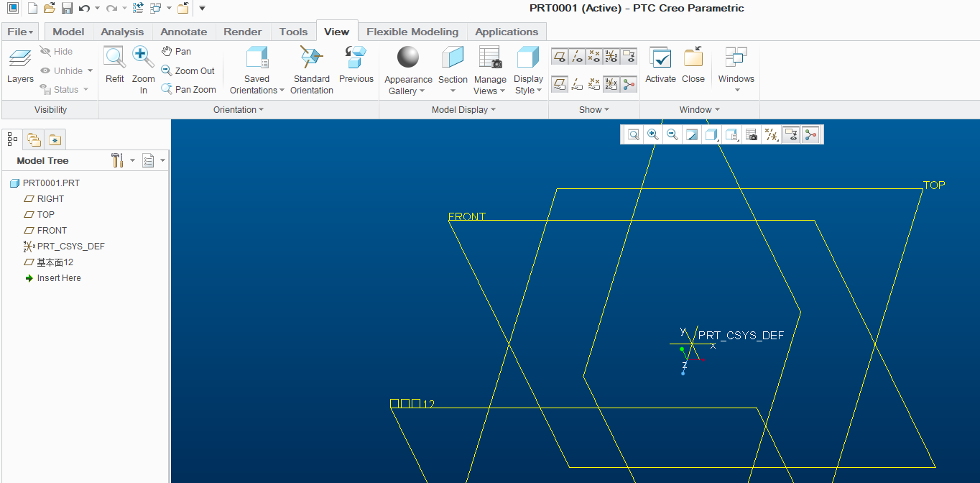Toggle spin center in graphics toolbar

811,134
